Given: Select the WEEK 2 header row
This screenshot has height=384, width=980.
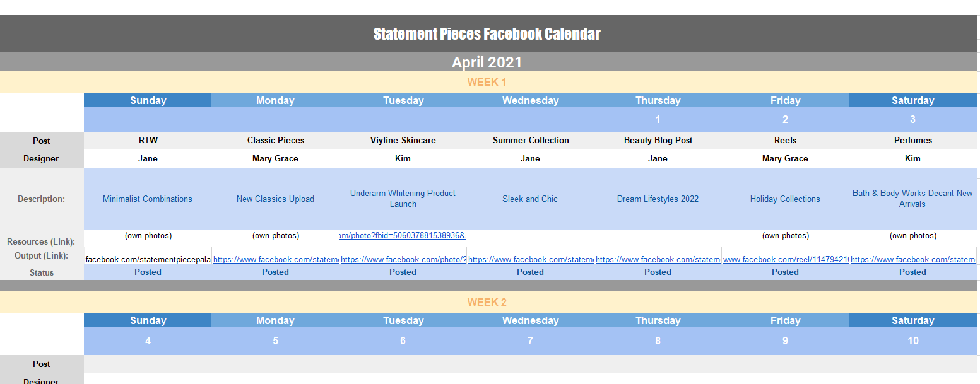Looking at the screenshot, I should tap(487, 302).
